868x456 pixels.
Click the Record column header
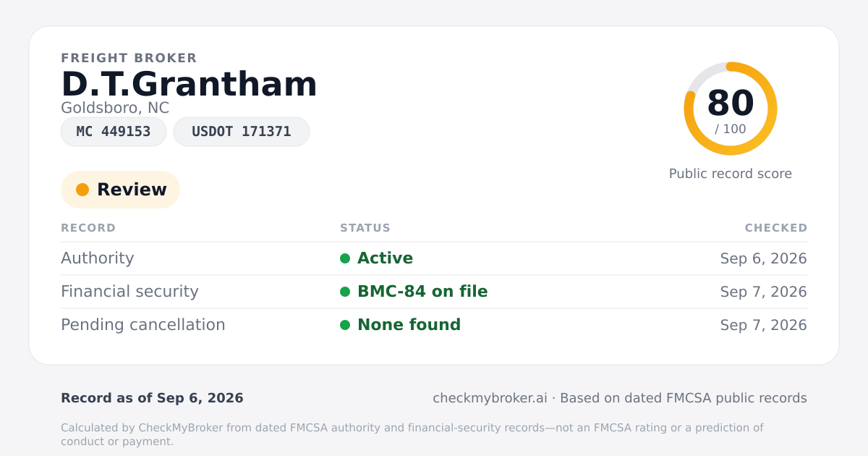(x=88, y=228)
